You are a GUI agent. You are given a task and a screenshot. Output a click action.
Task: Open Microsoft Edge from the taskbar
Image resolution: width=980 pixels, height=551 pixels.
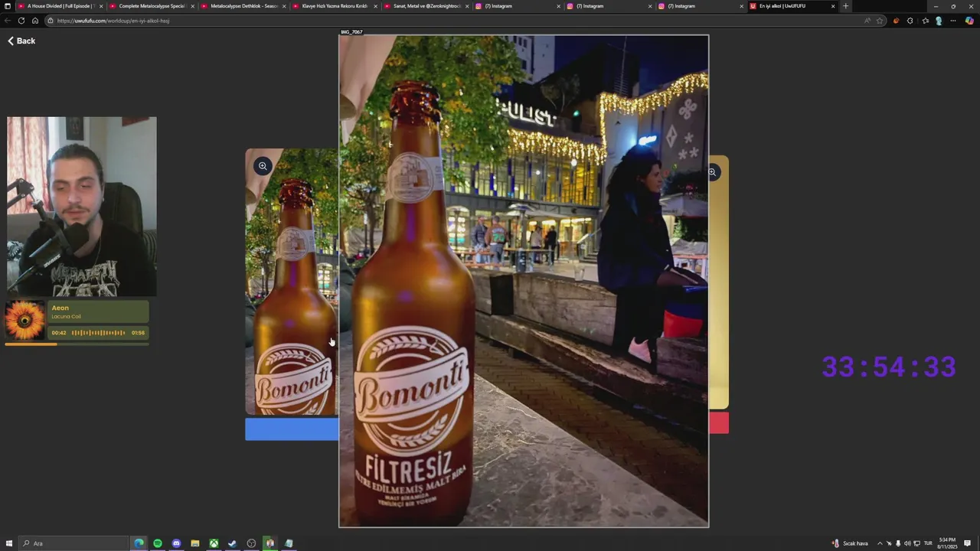[139, 543]
